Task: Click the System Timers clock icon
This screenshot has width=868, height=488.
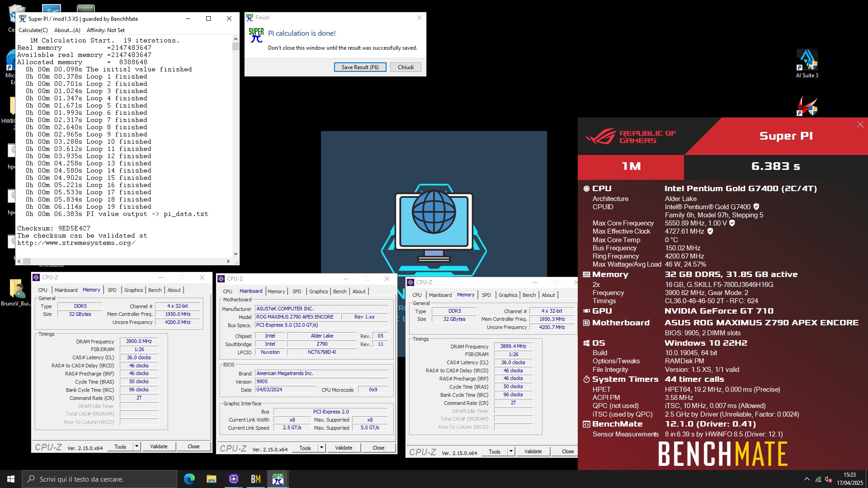Action: 586,379
